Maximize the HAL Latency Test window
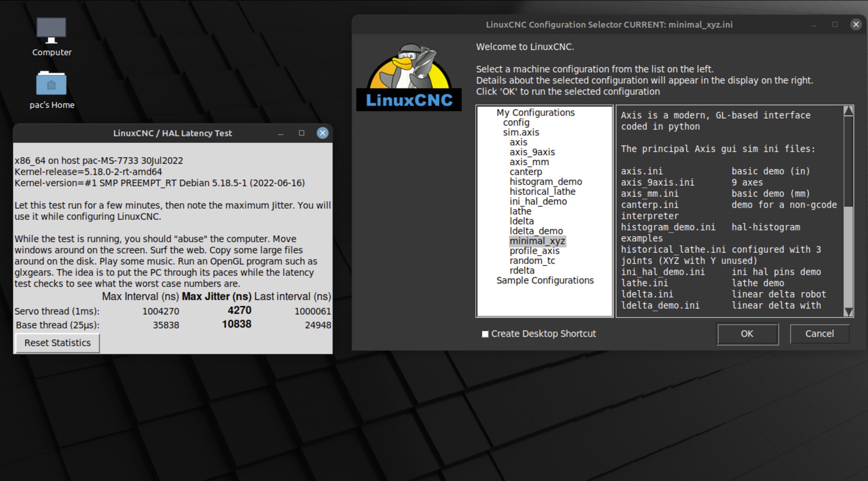The image size is (868, 481). [302, 133]
